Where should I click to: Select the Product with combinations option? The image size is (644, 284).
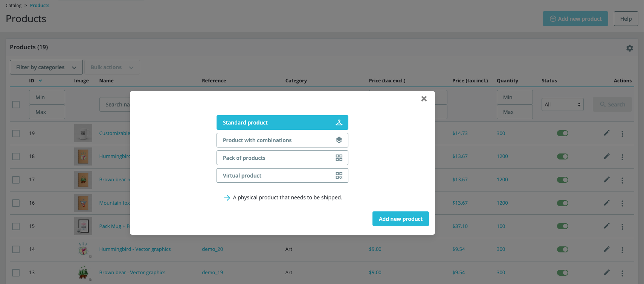(x=282, y=140)
